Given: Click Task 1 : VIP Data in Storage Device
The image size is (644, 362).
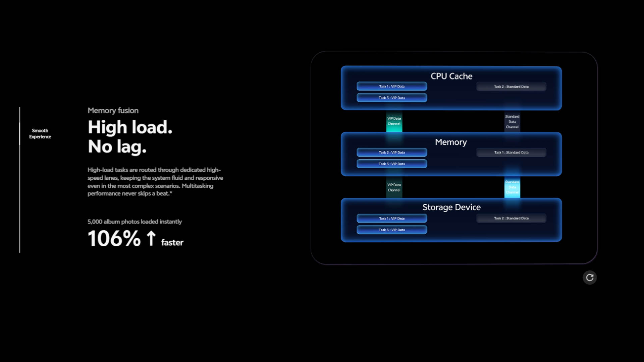Looking at the screenshot, I should (391, 219).
